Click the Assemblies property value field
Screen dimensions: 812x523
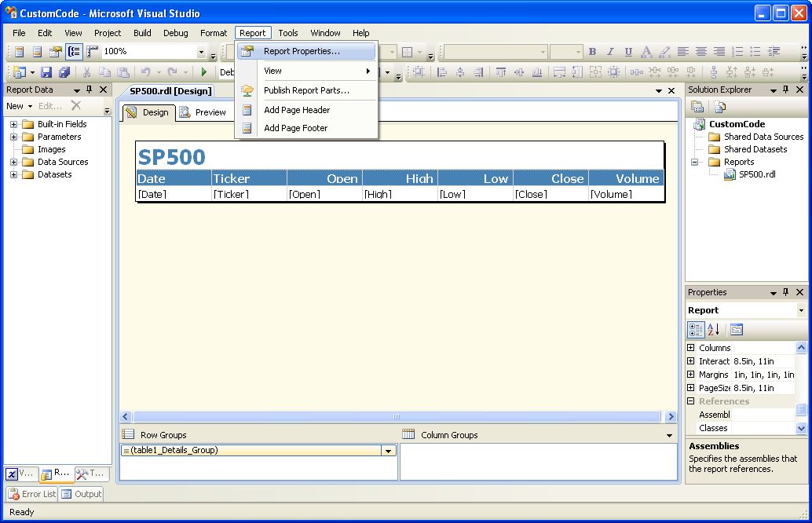pos(762,415)
